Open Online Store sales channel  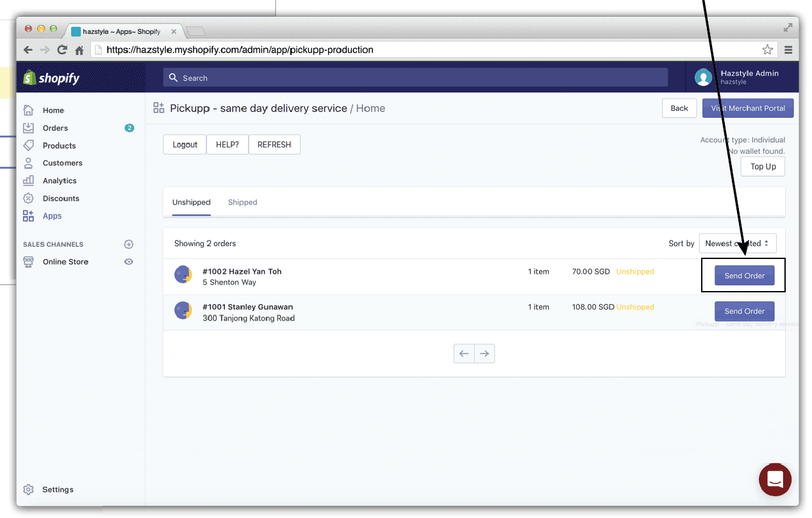pos(65,262)
